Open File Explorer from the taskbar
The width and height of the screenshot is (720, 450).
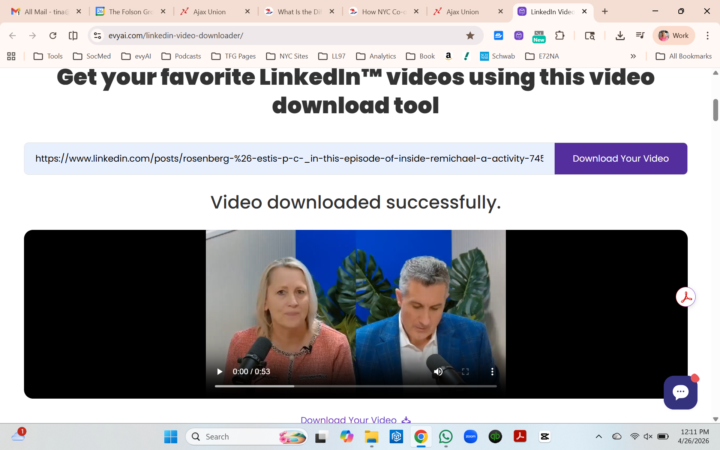click(x=371, y=436)
